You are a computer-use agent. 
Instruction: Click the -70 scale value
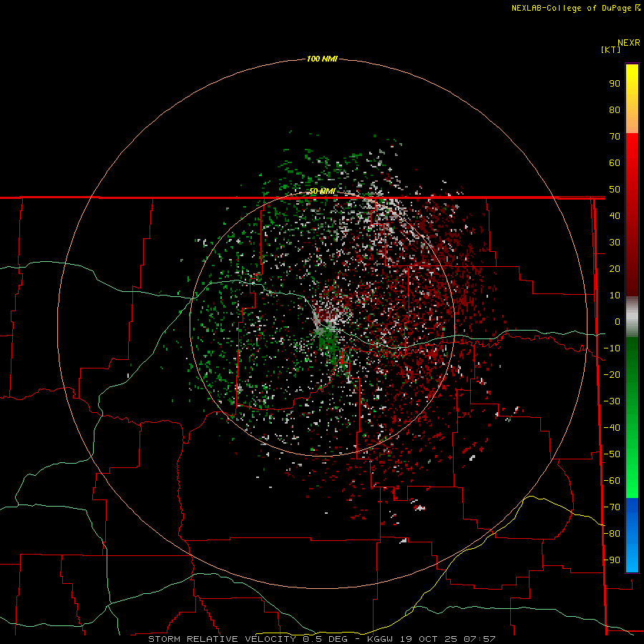(612, 507)
